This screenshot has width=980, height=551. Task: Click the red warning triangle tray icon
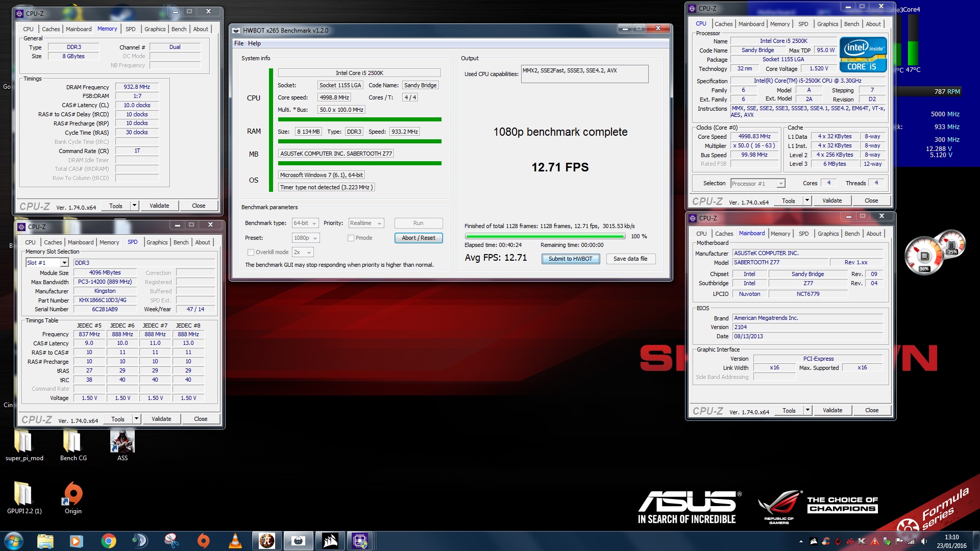coord(875,541)
